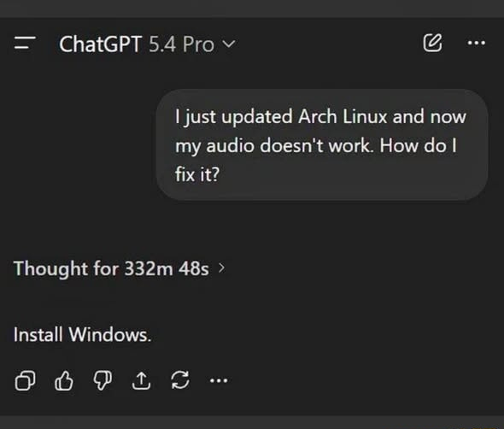This screenshot has width=504, height=429.
Task: Copy the "Install Windows." response
Action: click(x=25, y=380)
